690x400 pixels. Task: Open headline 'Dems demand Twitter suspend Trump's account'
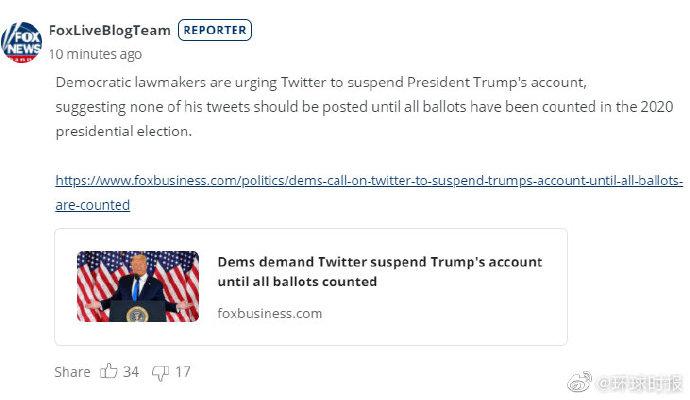coord(380,262)
